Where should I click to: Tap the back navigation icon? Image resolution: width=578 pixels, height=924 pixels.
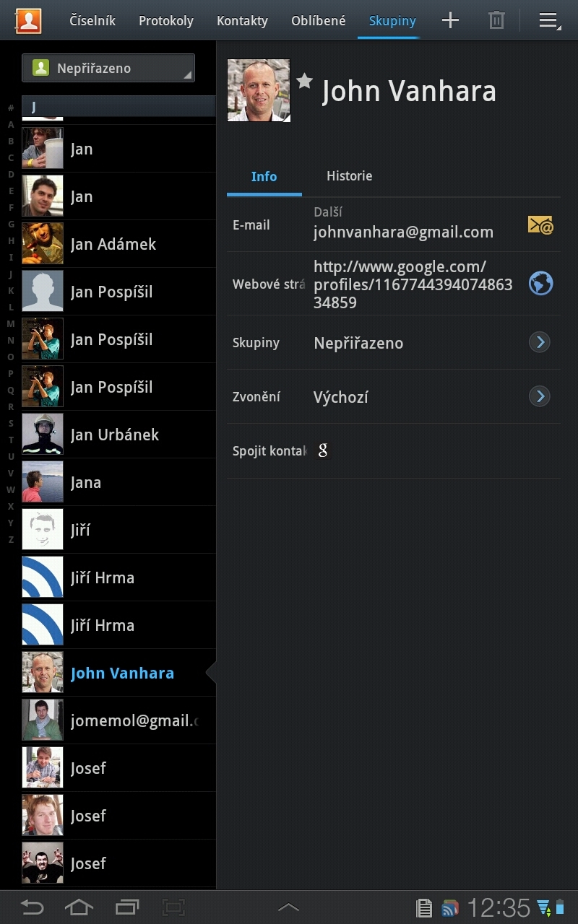coord(32,906)
